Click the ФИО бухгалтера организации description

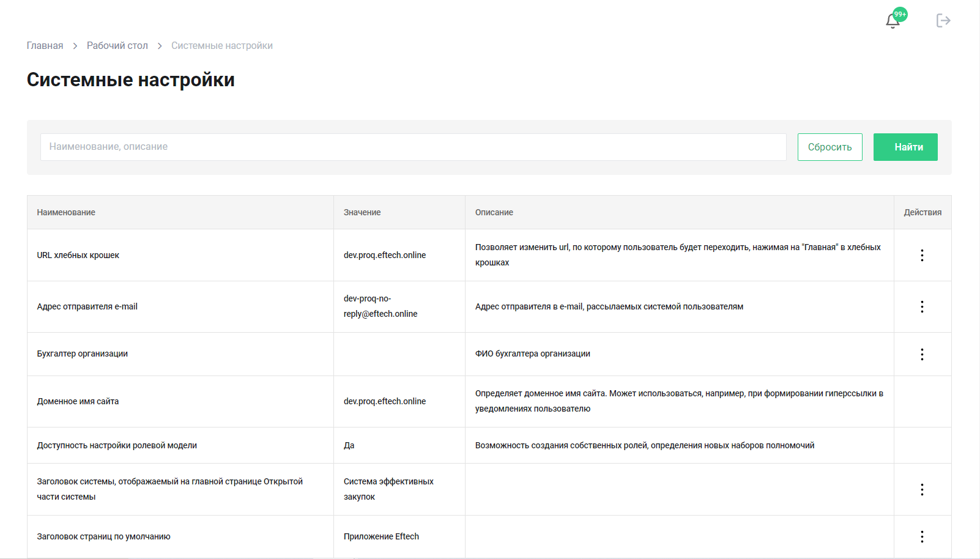click(533, 354)
